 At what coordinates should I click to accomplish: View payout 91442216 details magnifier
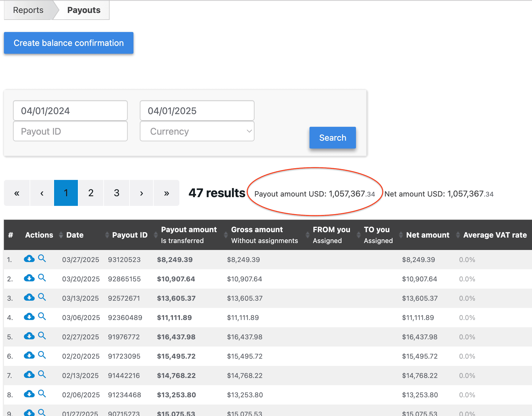(42, 374)
